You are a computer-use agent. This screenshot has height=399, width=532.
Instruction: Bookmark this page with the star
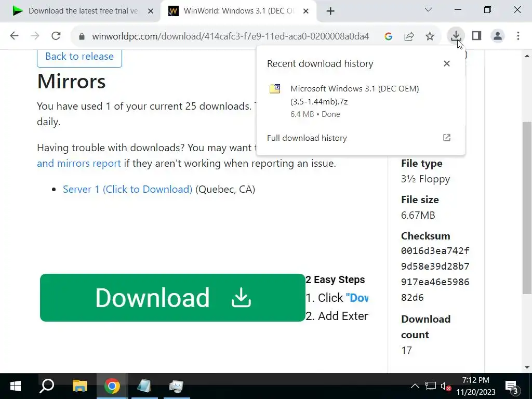[x=430, y=36]
